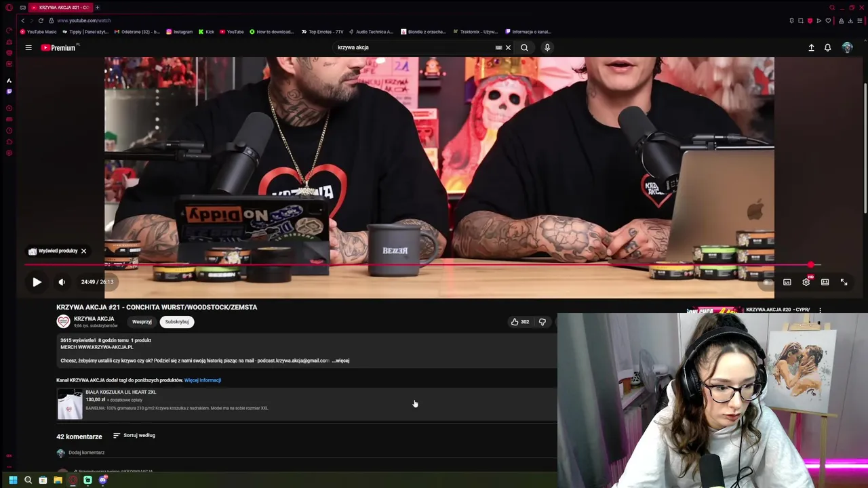
Task: Expand description with '...więcej'
Action: (340, 361)
